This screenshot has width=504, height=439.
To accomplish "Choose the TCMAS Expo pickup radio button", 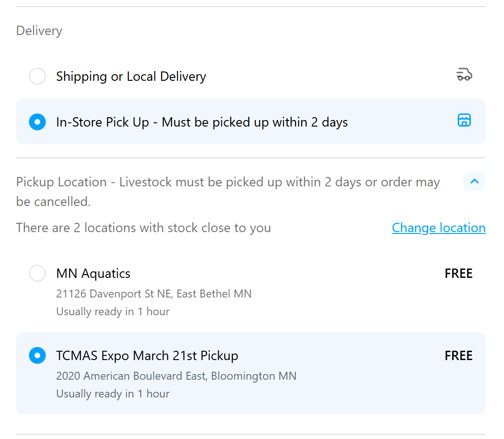I will (37, 355).
